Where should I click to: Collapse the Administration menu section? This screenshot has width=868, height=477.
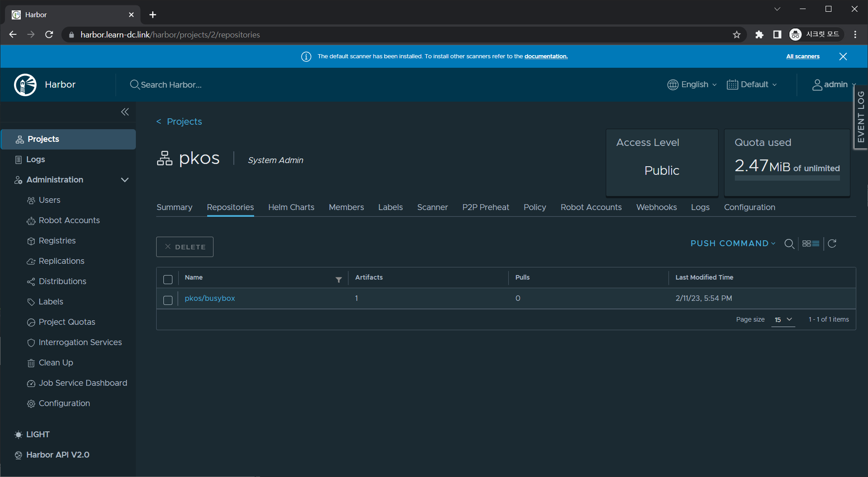coord(125,180)
